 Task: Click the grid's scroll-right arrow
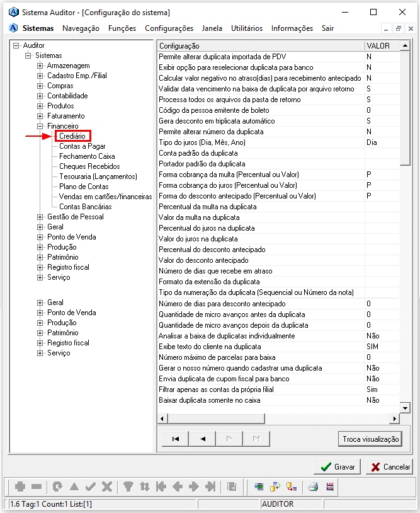click(x=395, y=418)
